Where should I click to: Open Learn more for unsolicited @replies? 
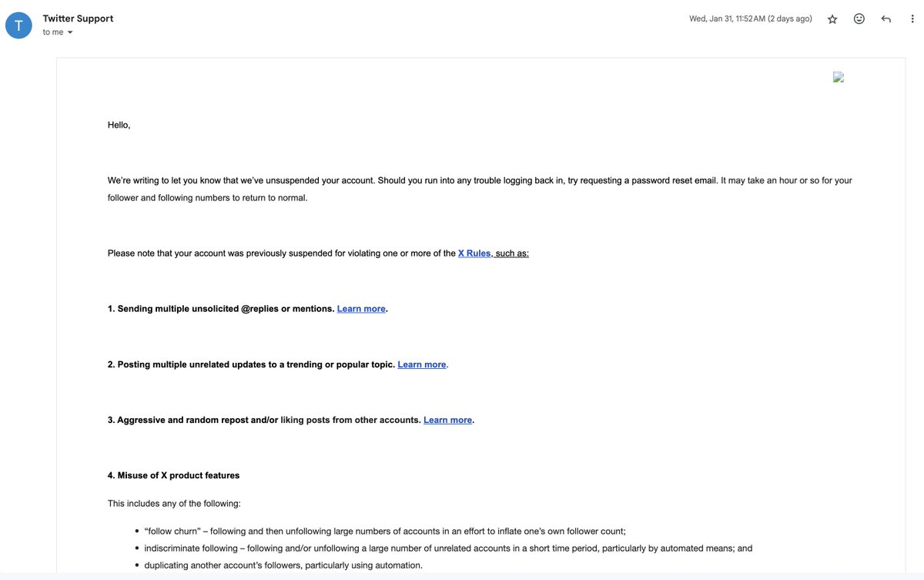[361, 309]
